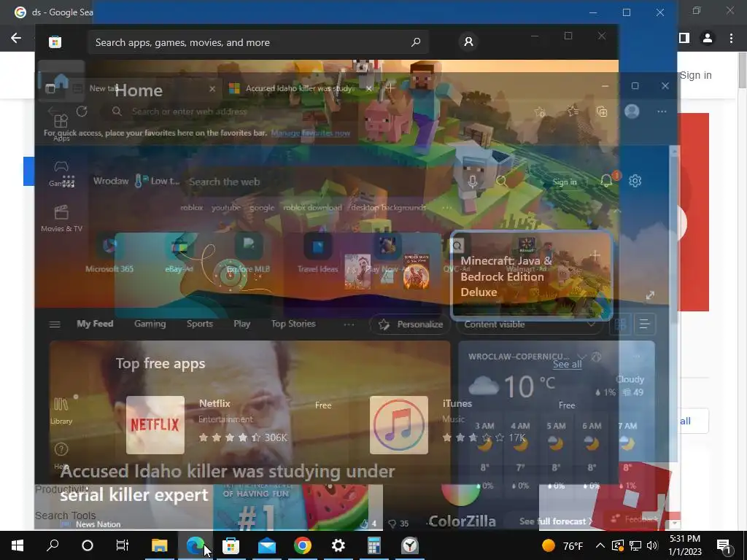
Task: Open Edge Collections icon in toolbar
Action: click(x=602, y=112)
